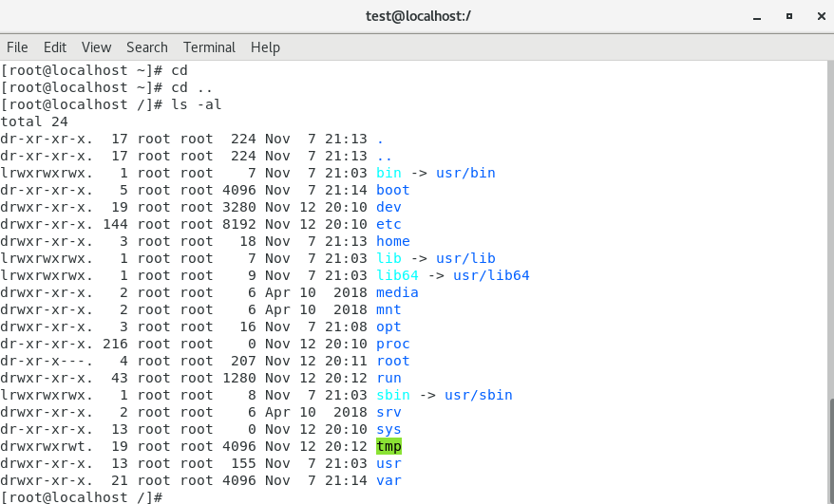The width and height of the screenshot is (834, 504).
Task: Open the View menu
Action: 96,47
